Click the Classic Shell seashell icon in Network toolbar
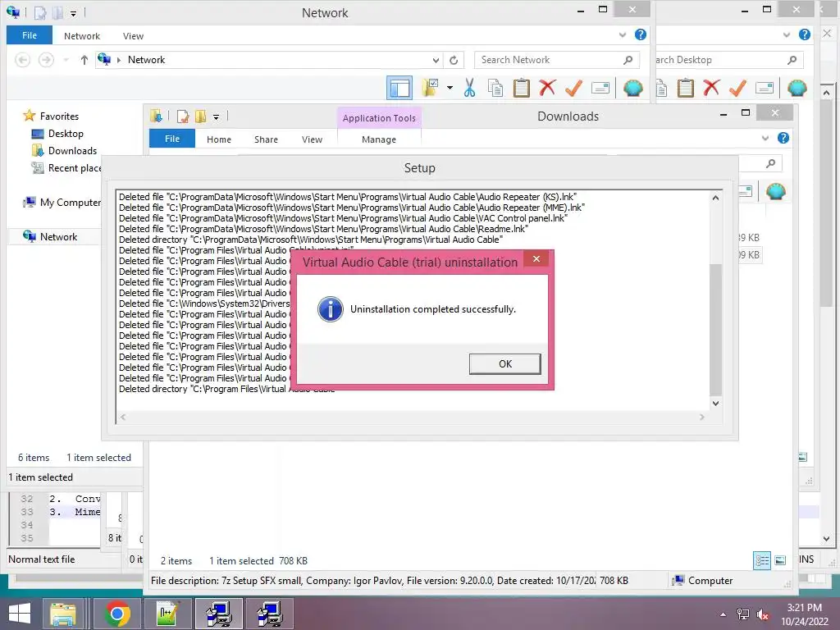The height and width of the screenshot is (630, 840). tap(633, 88)
